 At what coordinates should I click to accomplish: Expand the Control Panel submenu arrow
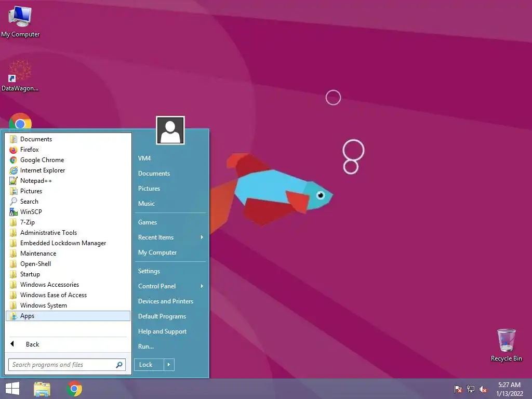tap(202, 286)
